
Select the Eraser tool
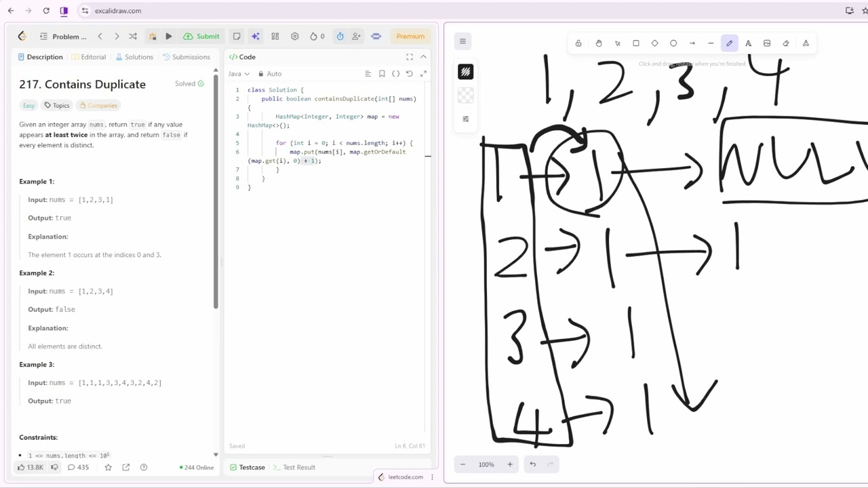click(786, 43)
